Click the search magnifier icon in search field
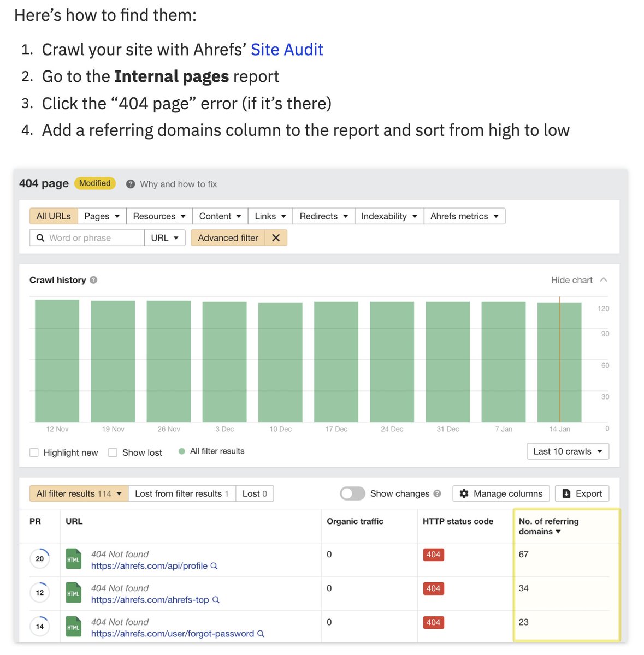 (x=40, y=238)
